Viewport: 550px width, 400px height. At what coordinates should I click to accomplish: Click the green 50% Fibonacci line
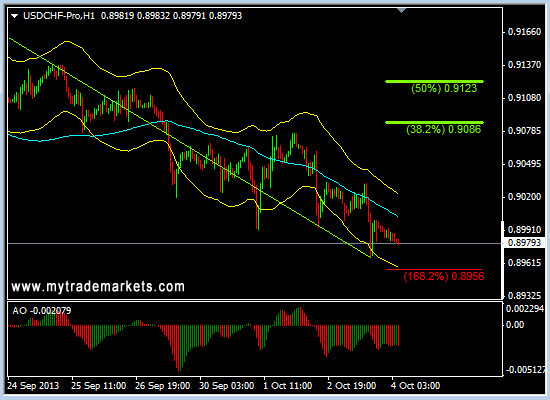434,81
